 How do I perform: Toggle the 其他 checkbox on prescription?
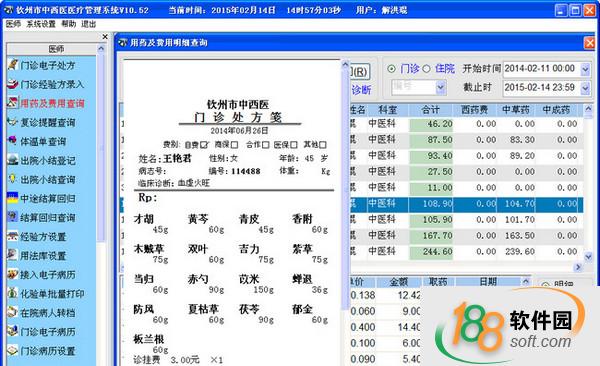323,145
